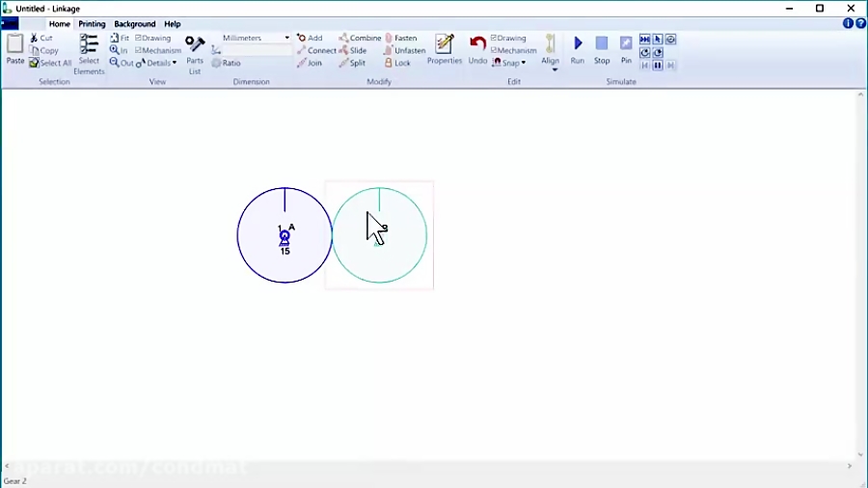Screen dimensions: 868x488
Task: Click the pointer-arrow simulate mode icon
Action: pyautogui.click(x=658, y=40)
